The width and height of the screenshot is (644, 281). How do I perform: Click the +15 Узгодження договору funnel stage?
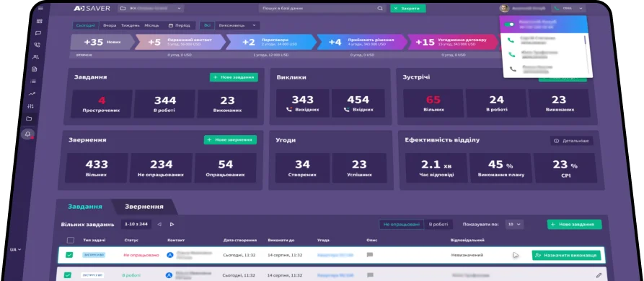pyautogui.click(x=453, y=42)
